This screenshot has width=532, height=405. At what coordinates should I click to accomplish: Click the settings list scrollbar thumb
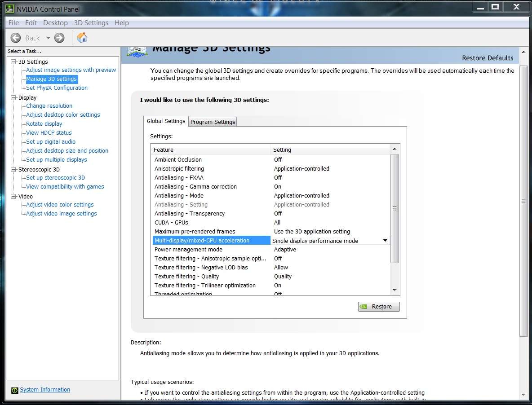coord(395,208)
